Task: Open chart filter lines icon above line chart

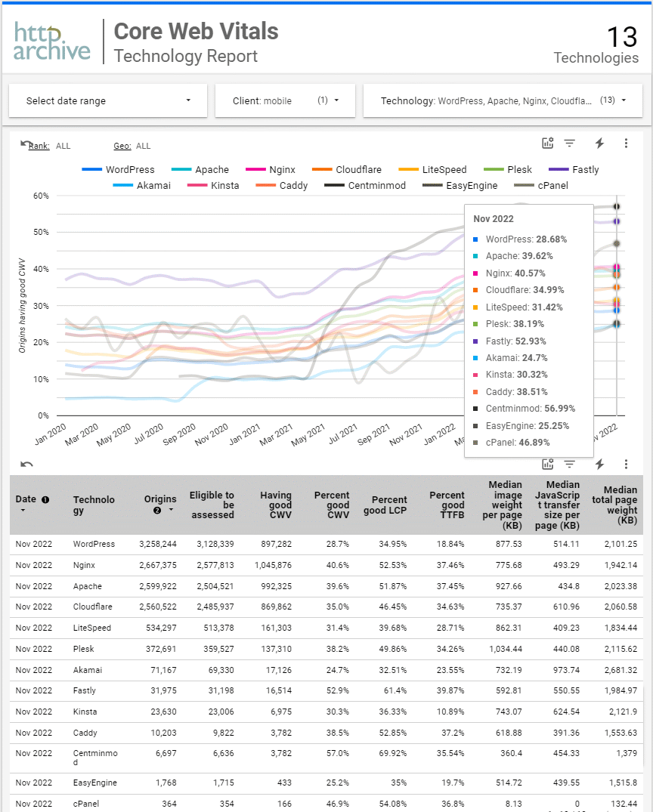Action: 570,143
